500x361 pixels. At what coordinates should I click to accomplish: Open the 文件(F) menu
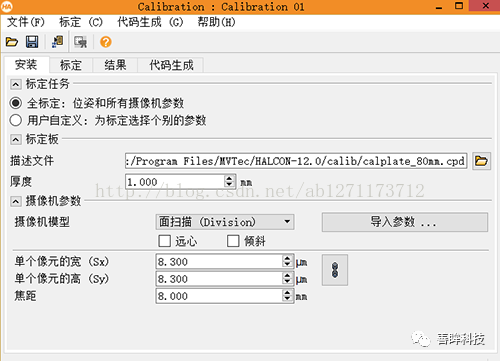tap(26, 22)
